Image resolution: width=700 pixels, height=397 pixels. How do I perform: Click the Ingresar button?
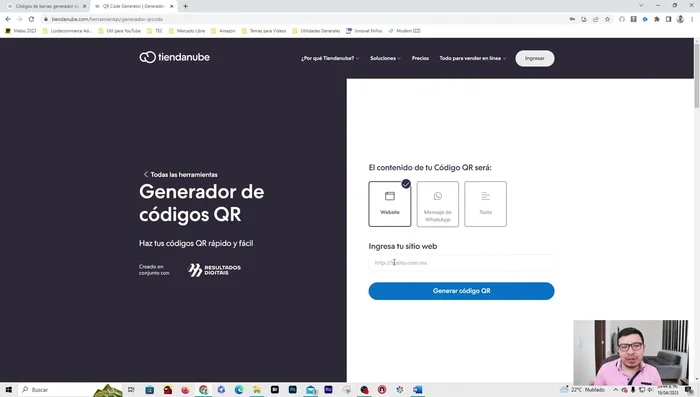click(535, 59)
